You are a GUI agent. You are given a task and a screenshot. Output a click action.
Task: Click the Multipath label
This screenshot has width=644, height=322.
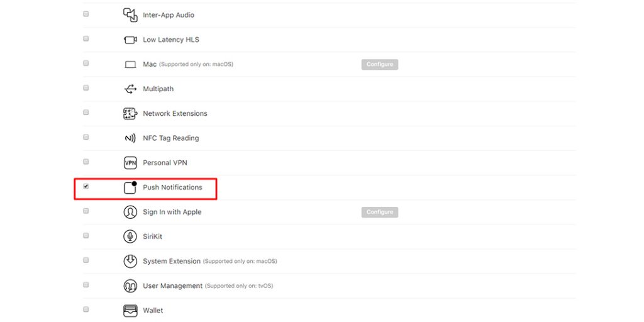[x=158, y=89]
